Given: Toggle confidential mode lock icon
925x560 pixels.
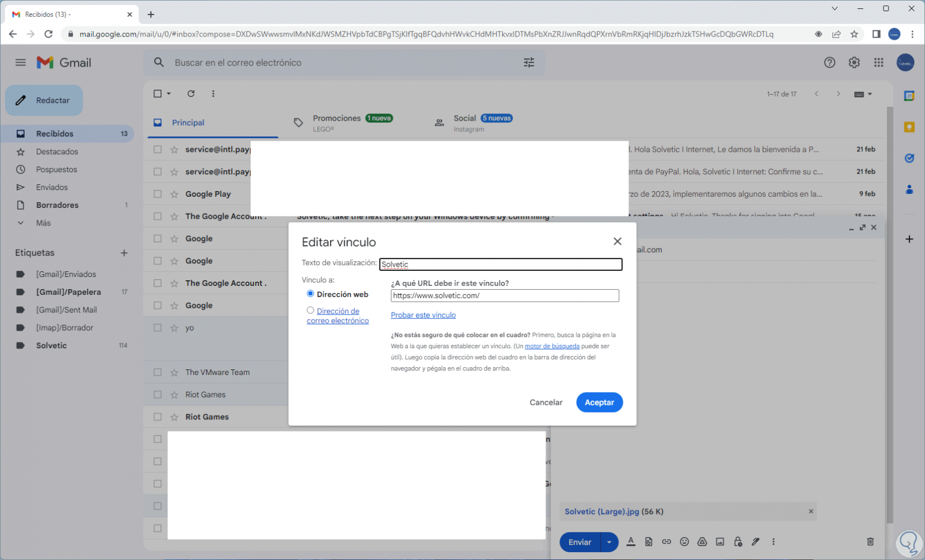Looking at the screenshot, I should (x=738, y=542).
